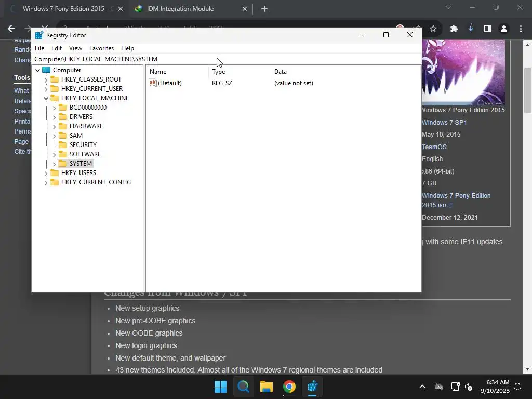Go back in Chrome browser
The width and height of the screenshot is (532, 399).
(11, 29)
